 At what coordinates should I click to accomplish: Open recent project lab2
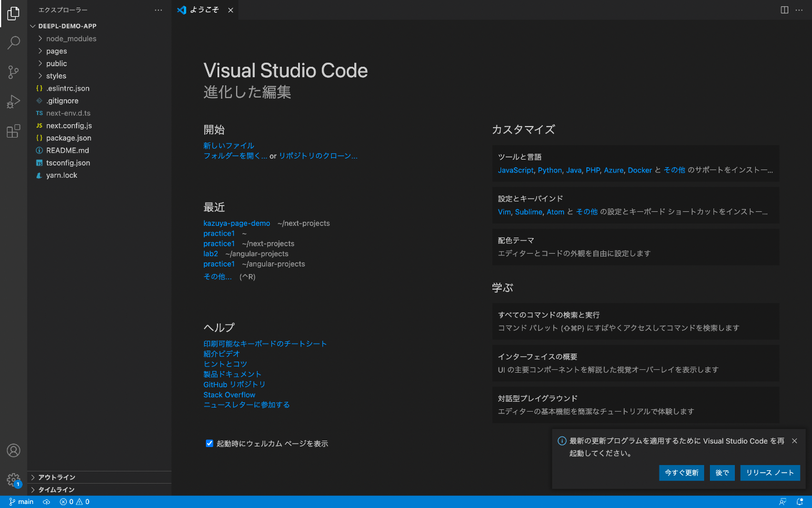click(211, 254)
